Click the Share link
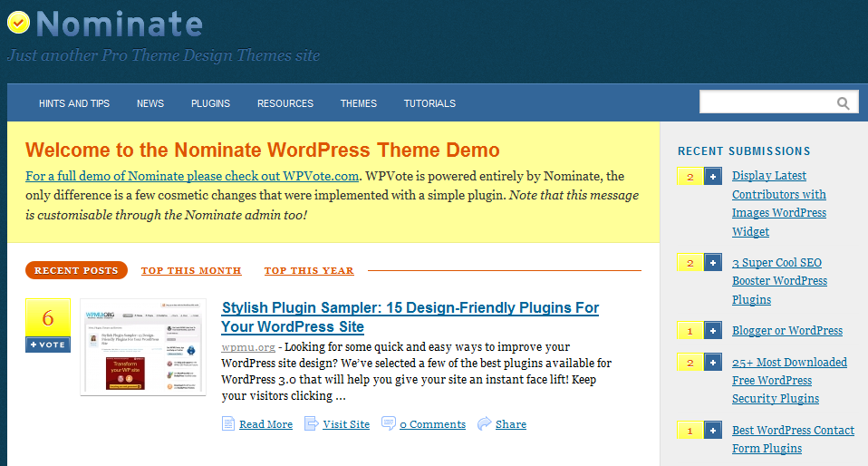Viewport: 868px width, 466px height. pyautogui.click(x=511, y=424)
